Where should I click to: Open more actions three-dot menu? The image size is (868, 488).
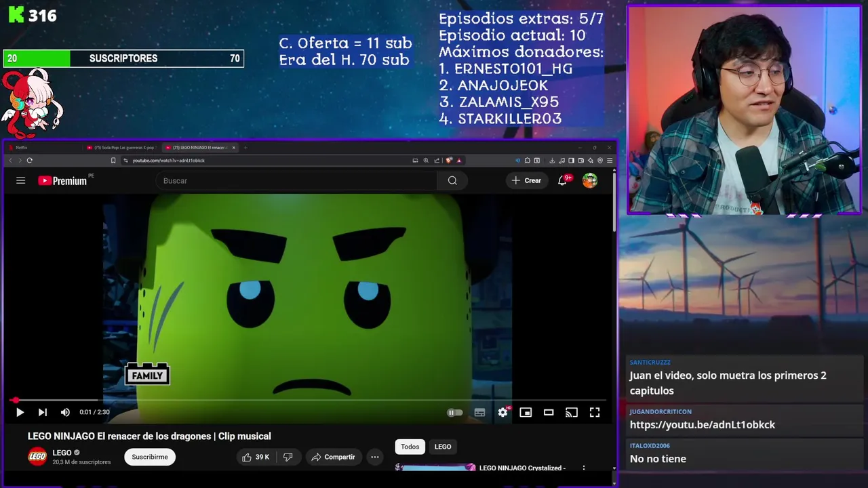(374, 457)
